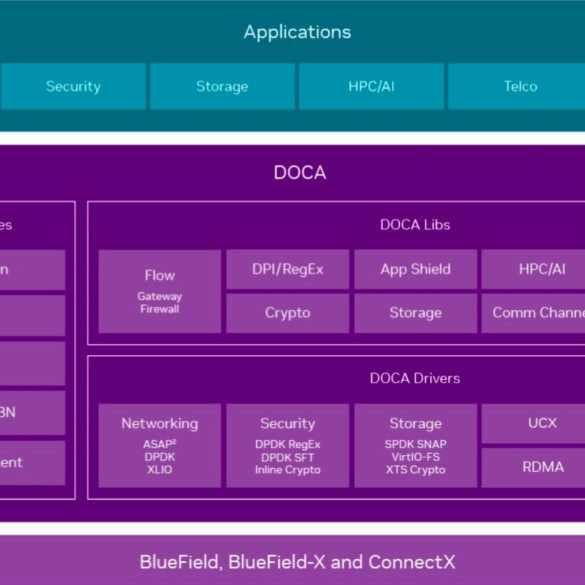Select the HPC/AI box in DOCA Libs
Viewport: 585px width, 585px height.
tap(534, 269)
